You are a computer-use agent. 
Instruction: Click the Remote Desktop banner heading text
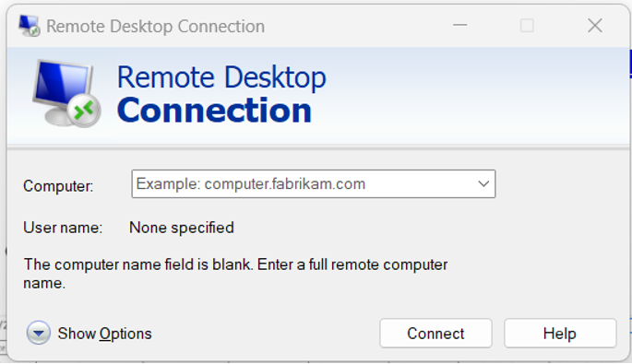221,76
